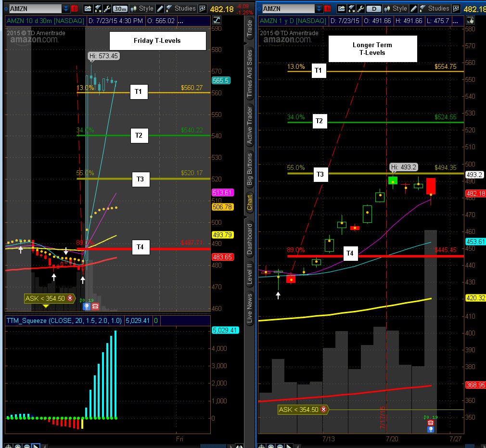Open the share icon in left chart toolbar
The width and height of the screenshot is (486, 448).
88,9
